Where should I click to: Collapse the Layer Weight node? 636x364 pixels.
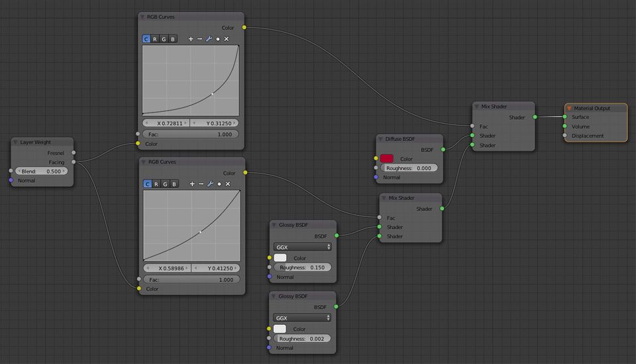pos(15,142)
